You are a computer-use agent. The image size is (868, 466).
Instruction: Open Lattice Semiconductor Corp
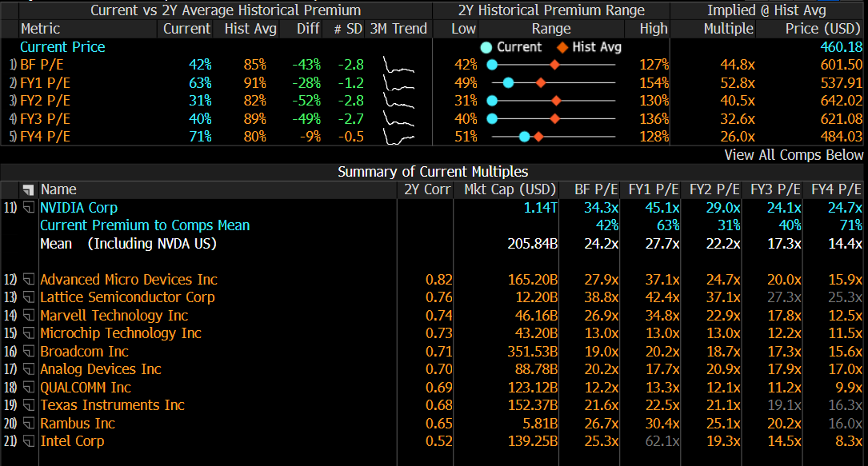[127, 297]
